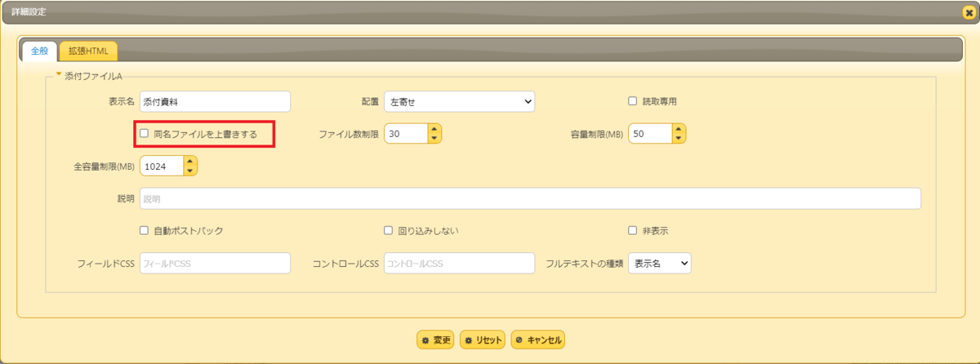Click the 詳細設定 dialog title text
Screen dimensions: 980x364
coord(29,13)
